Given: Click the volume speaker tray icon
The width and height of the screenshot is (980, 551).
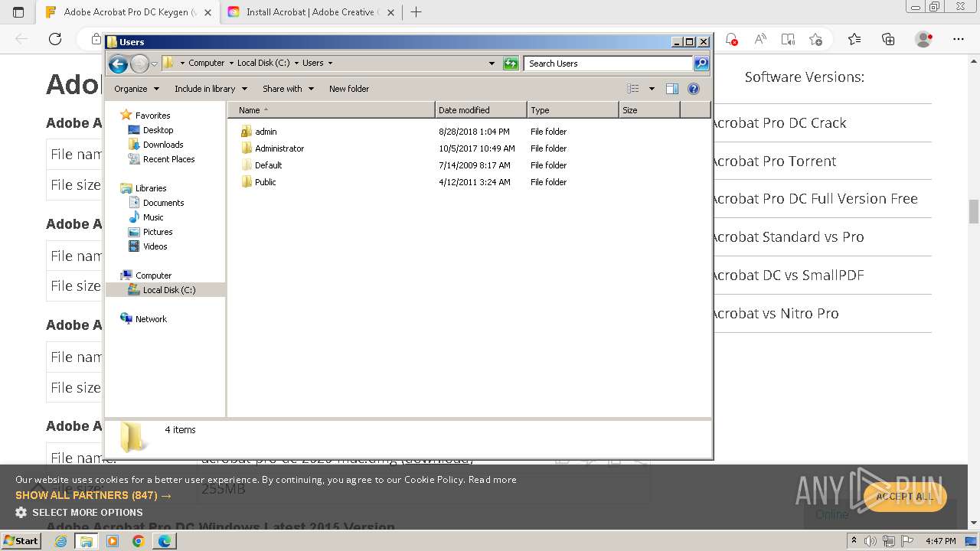Looking at the screenshot, I should 871,541.
